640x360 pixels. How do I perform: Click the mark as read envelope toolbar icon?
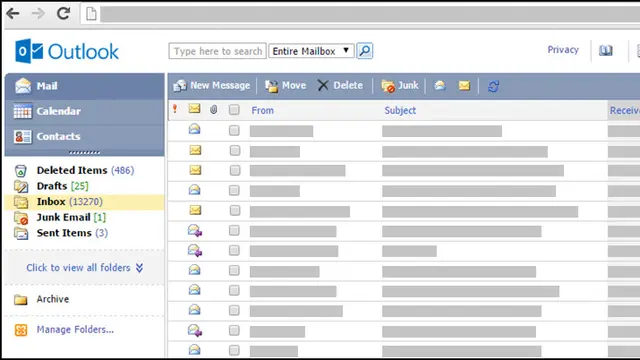pyautogui.click(x=440, y=85)
